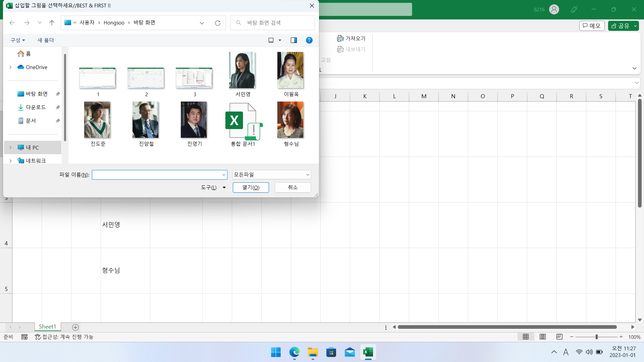Click the 열기 open button
Image resolution: width=644 pixels, height=362 pixels.
pos(251,187)
